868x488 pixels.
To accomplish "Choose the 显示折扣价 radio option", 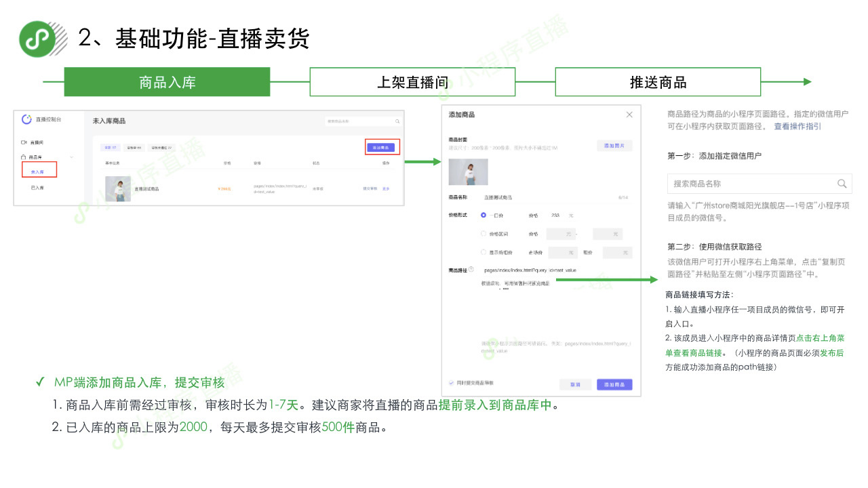I will pos(484,252).
